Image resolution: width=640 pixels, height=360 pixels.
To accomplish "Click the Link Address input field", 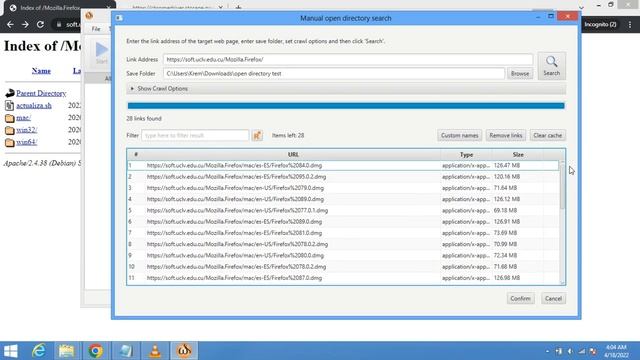I will tap(348, 59).
